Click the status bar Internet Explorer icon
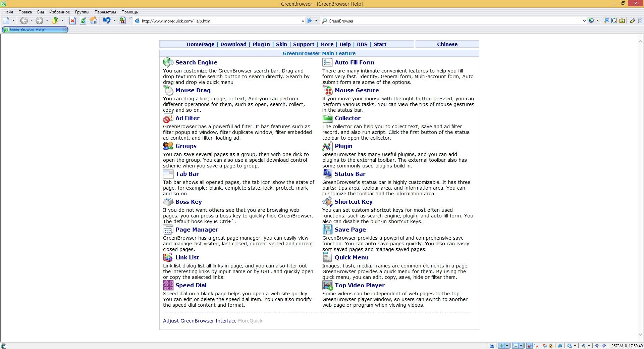The width and height of the screenshot is (644, 349). [560, 346]
